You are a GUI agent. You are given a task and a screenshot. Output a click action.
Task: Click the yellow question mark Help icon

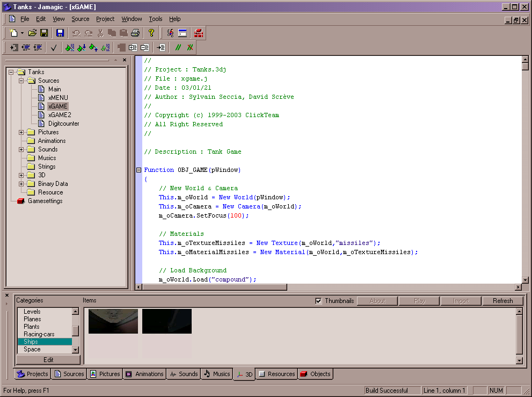(151, 33)
